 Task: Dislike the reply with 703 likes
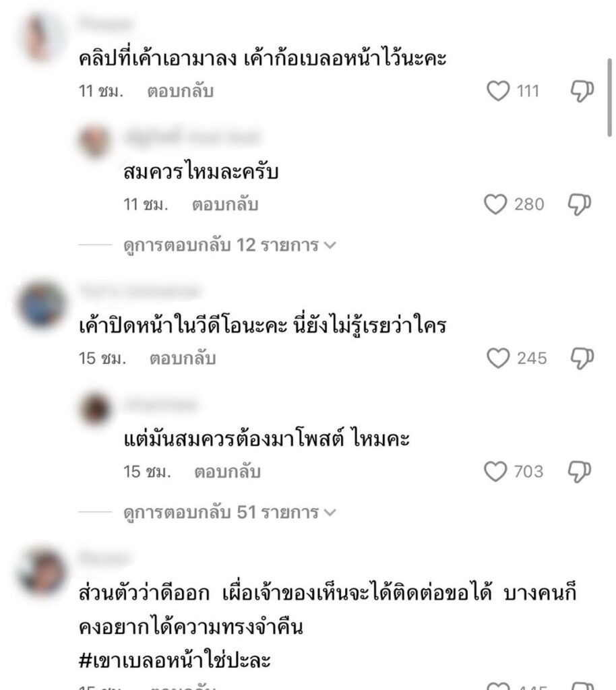click(579, 472)
